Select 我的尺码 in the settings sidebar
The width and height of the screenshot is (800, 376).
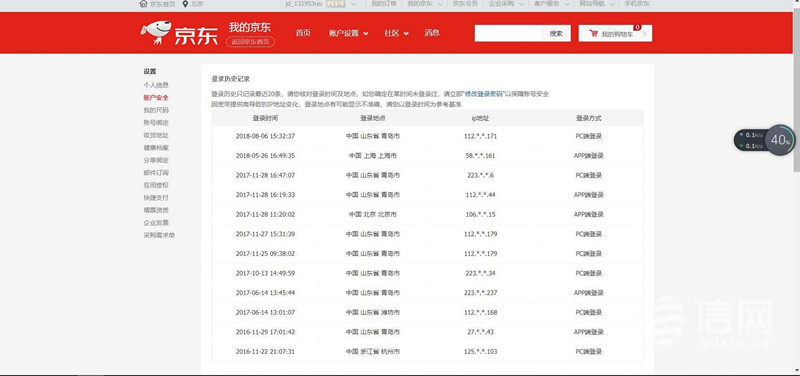156,110
